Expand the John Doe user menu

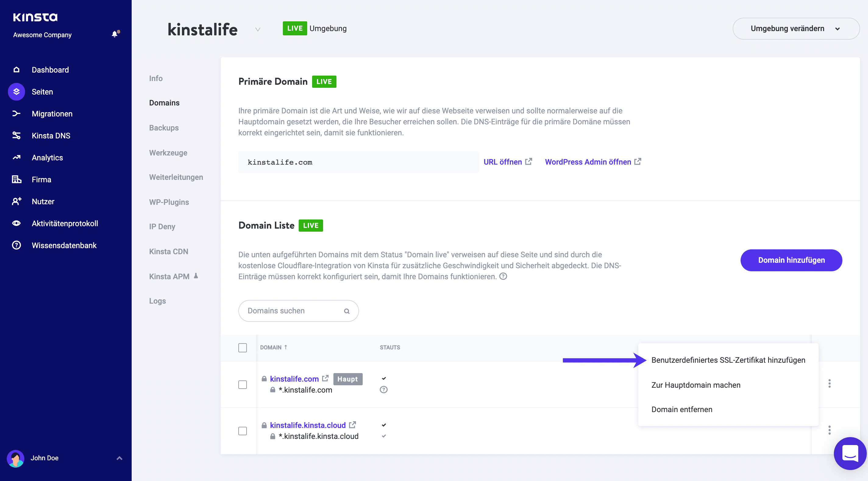(119, 458)
